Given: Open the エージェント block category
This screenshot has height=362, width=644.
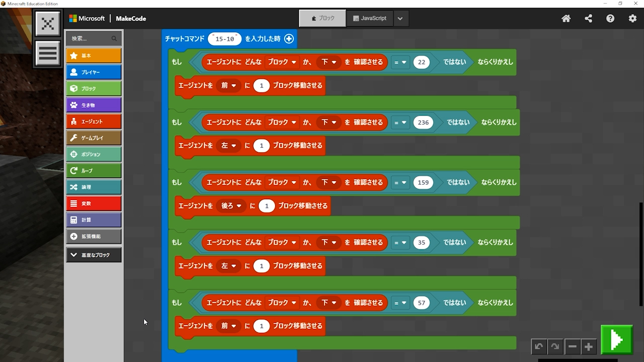Looking at the screenshot, I should point(94,121).
